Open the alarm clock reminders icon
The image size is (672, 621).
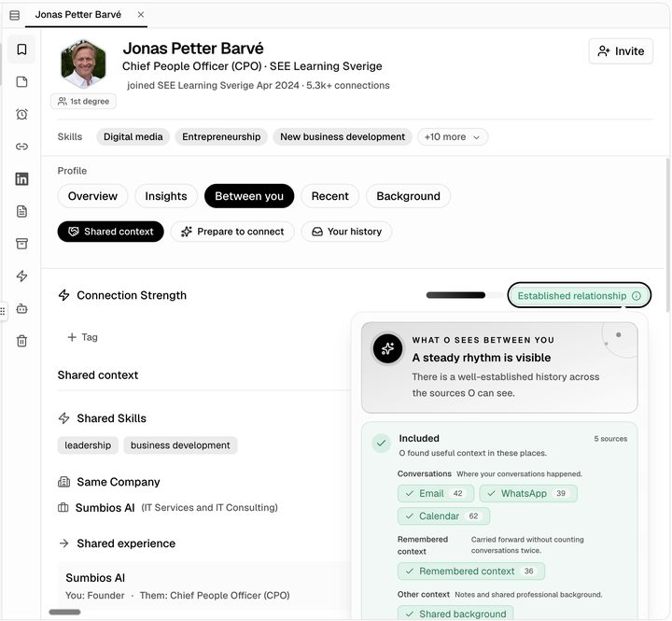(x=21, y=114)
